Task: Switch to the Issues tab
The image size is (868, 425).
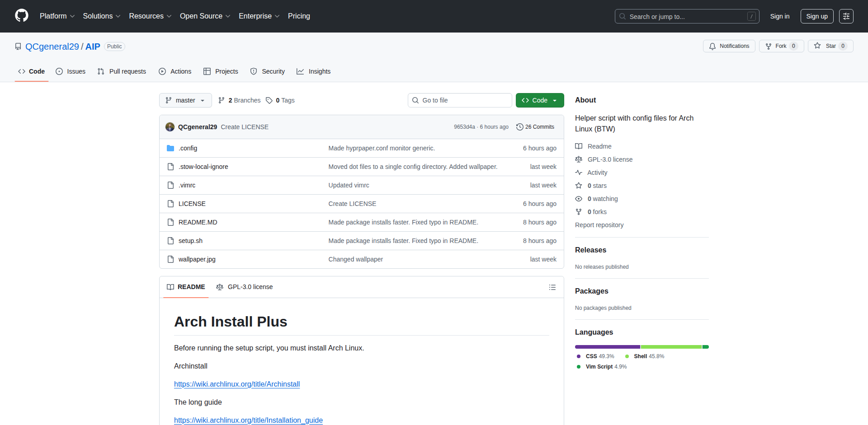Action: (71, 71)
